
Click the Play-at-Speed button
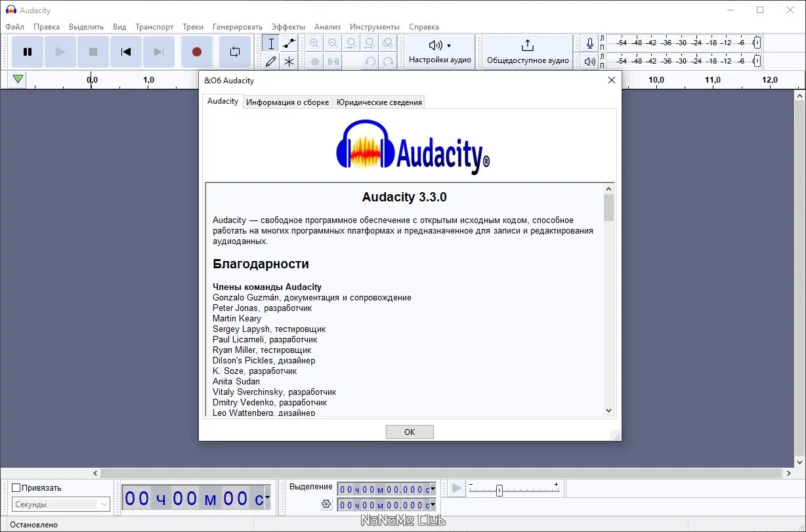click(457, 489)
